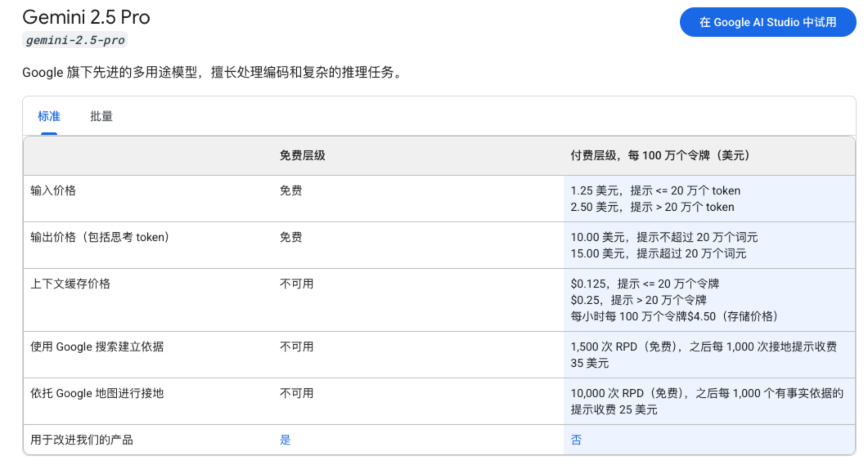Click the 付费层级 column header

(x=659, y=155)
